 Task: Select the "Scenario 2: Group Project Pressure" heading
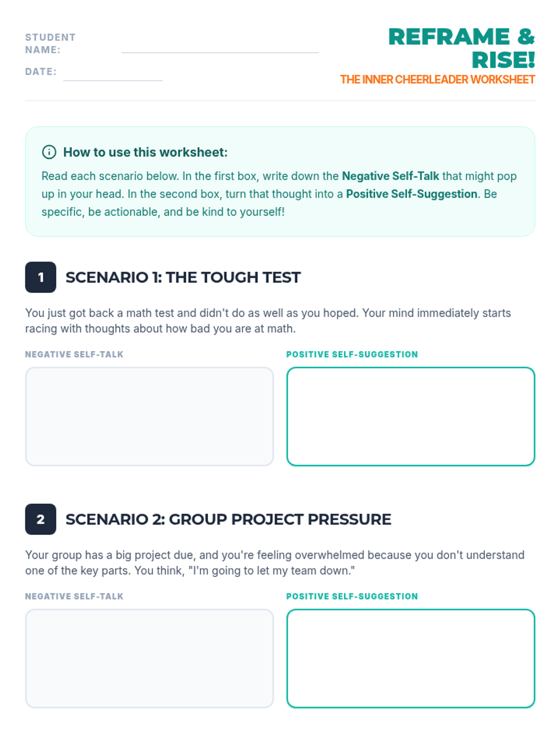(x=228, y=519)
